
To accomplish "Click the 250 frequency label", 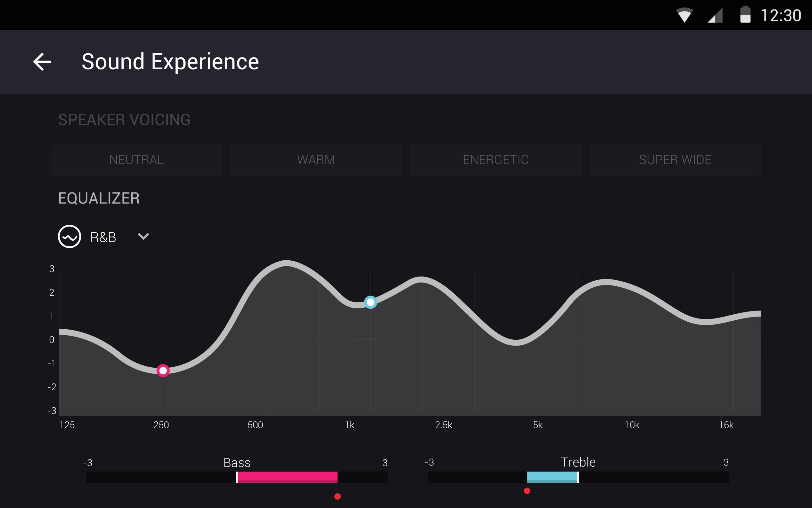I will [161, 425].
